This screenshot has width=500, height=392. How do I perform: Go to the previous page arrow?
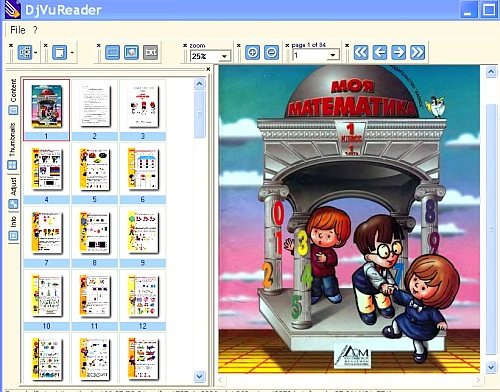click(380, 52)
